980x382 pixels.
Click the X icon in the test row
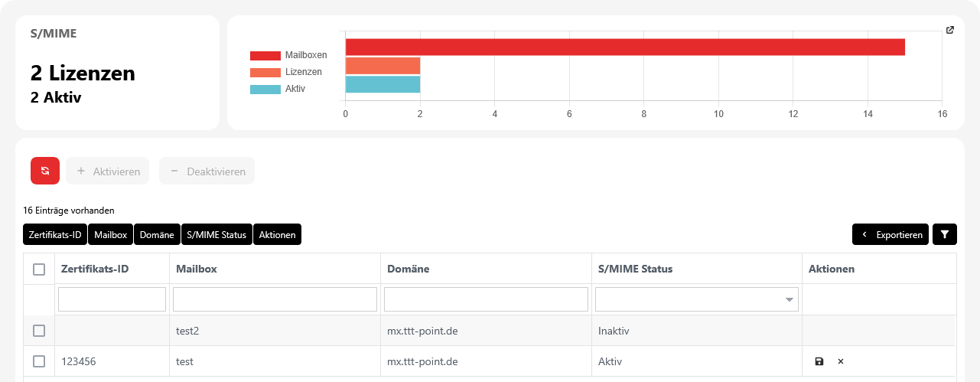(841, 361)
